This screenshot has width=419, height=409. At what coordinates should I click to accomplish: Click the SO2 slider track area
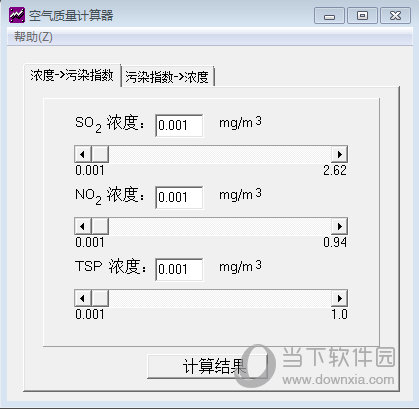point(220,154)
